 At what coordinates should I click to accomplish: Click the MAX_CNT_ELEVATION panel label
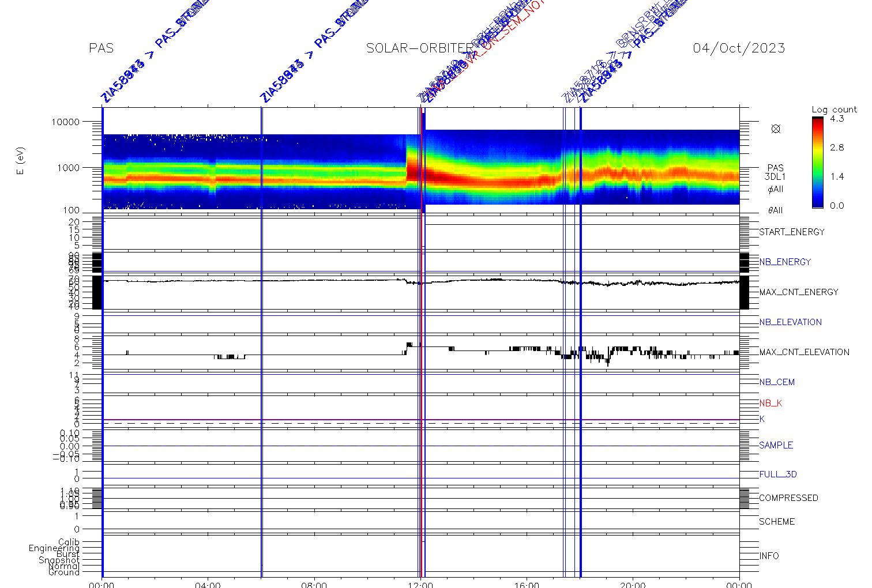[804, 352]
